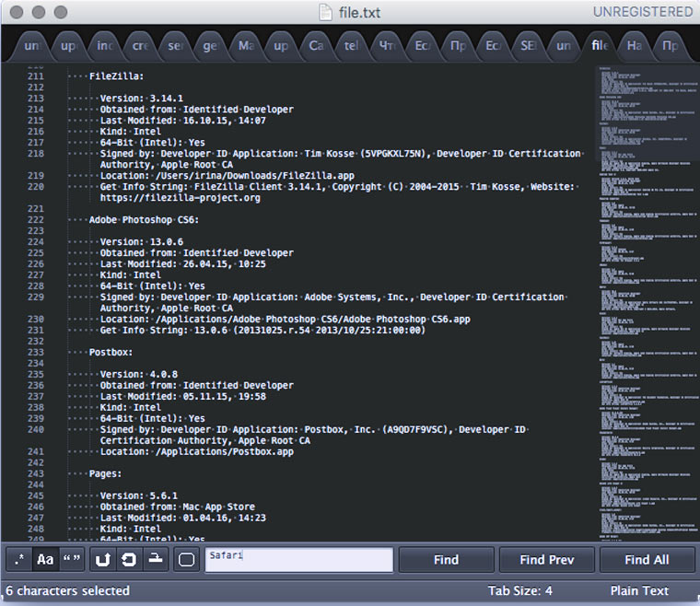Click the Find button
The image size is (700, 606).
pos(446,560)
